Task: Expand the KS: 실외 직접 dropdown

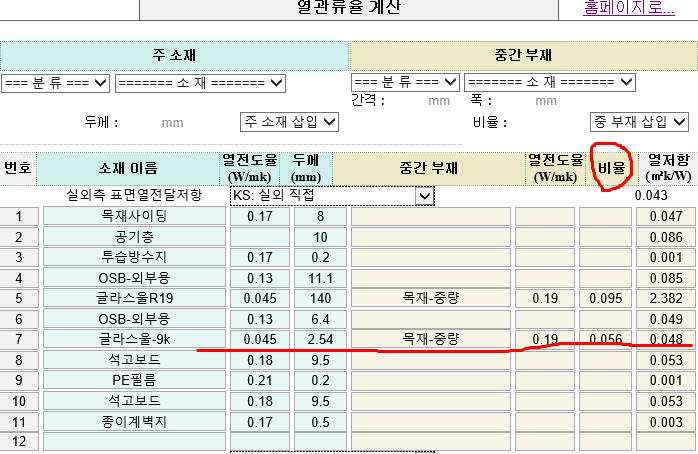Action: point(334,196)
